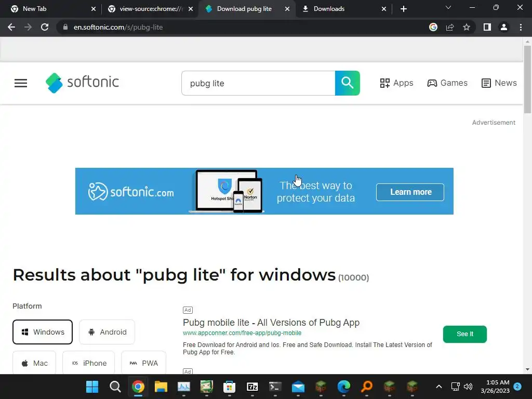Go back in browser history
Image resolution: width=532 pixels, height=399 pixels.
point(11,27)
